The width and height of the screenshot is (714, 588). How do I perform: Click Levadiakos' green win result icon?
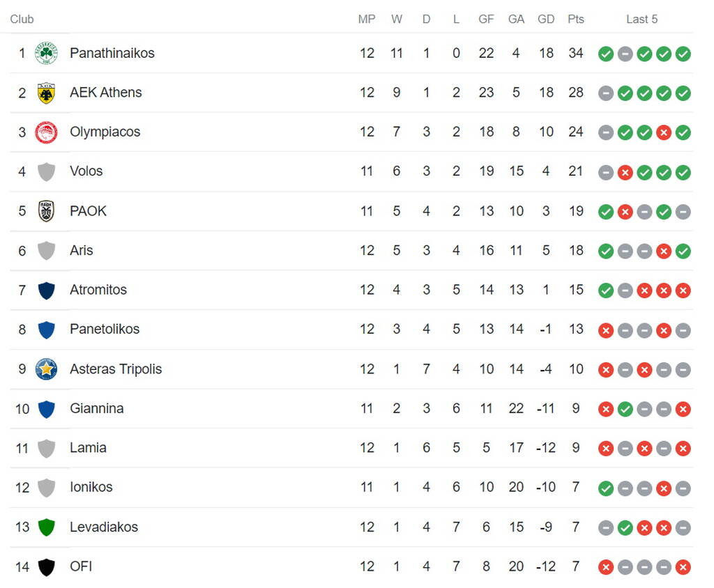(625, 528)
